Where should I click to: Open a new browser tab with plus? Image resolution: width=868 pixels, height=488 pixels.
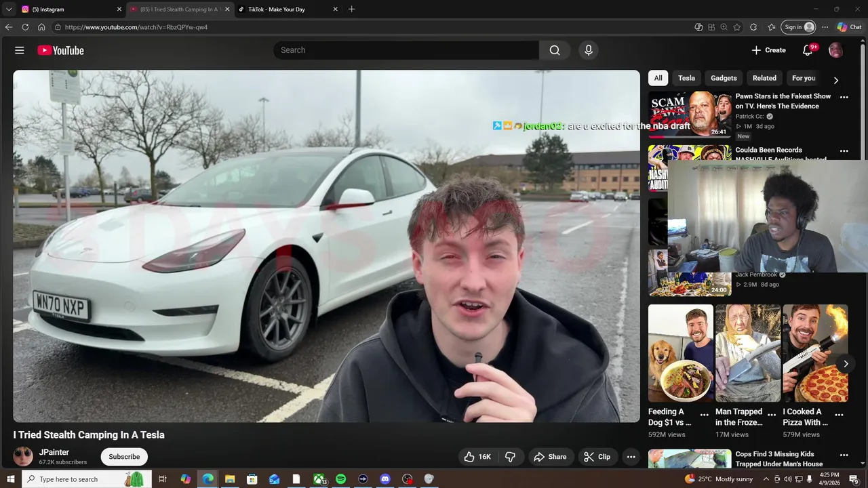[x=351, y=9]
